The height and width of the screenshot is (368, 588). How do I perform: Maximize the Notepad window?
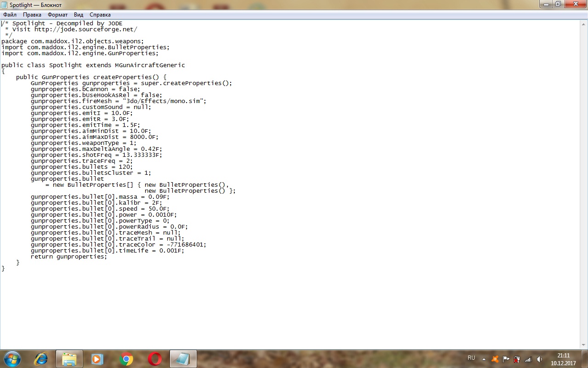tap(559, 4)
